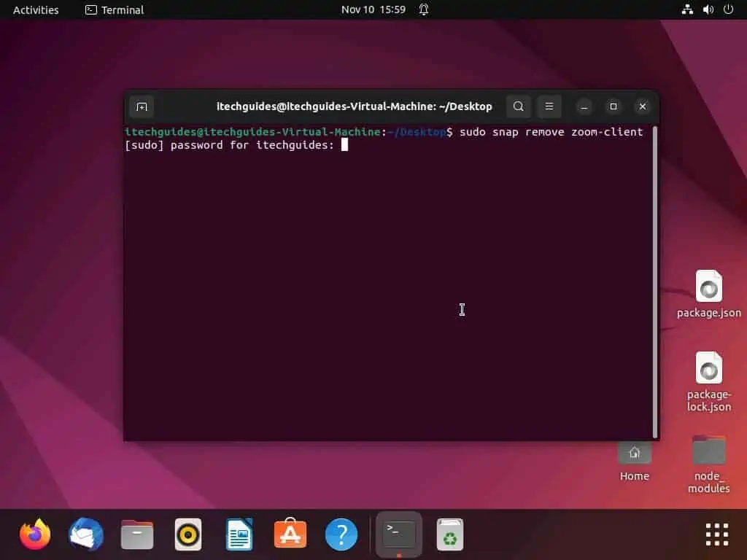Click Activities in the top bar
The width and height of the screenshot is (747, 560).
(x=34, y=9)
